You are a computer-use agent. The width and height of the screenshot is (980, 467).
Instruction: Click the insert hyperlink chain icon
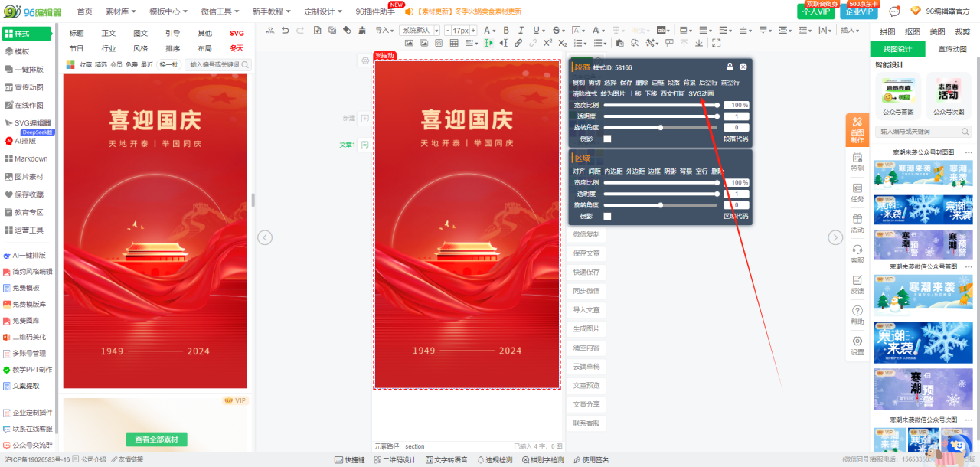pyautogui.click(x=519, y=43)
